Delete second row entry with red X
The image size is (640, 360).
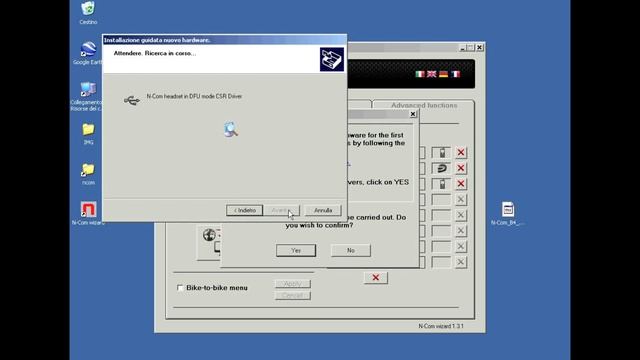click(461, 168)
